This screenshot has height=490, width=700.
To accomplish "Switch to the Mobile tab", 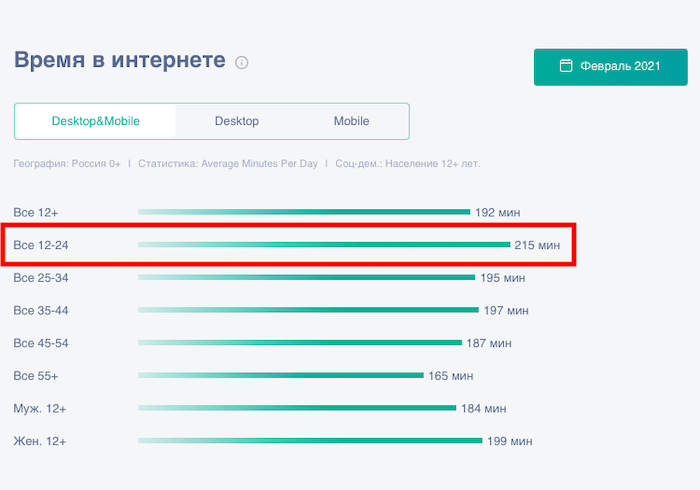I will (x=351, y=121).
